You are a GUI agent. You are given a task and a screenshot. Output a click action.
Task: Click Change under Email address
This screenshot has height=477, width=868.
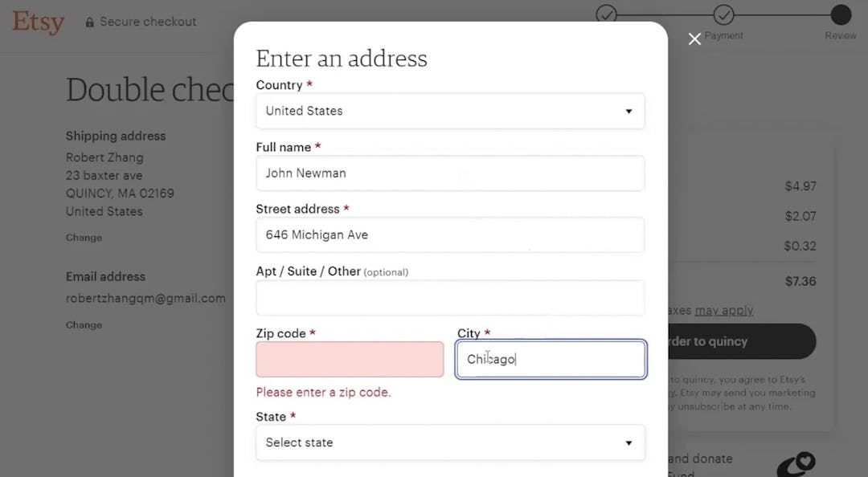click(84, 324)
